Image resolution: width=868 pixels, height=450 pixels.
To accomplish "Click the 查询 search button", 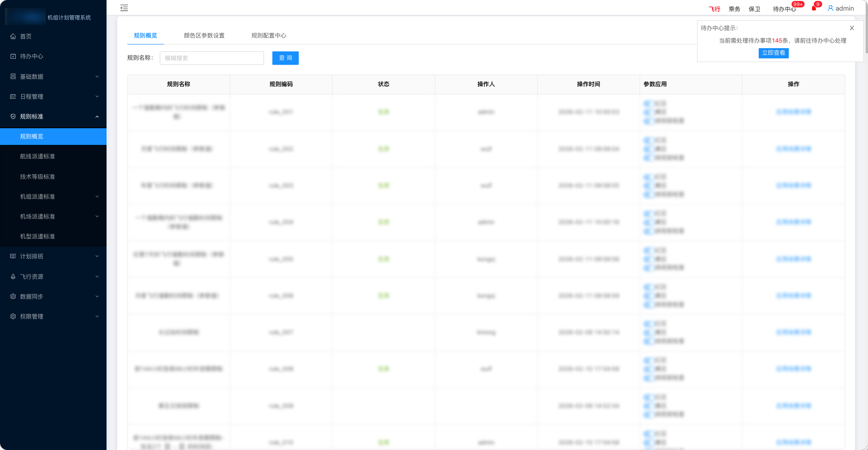I will pyautogui.click(x=285, y=58).
